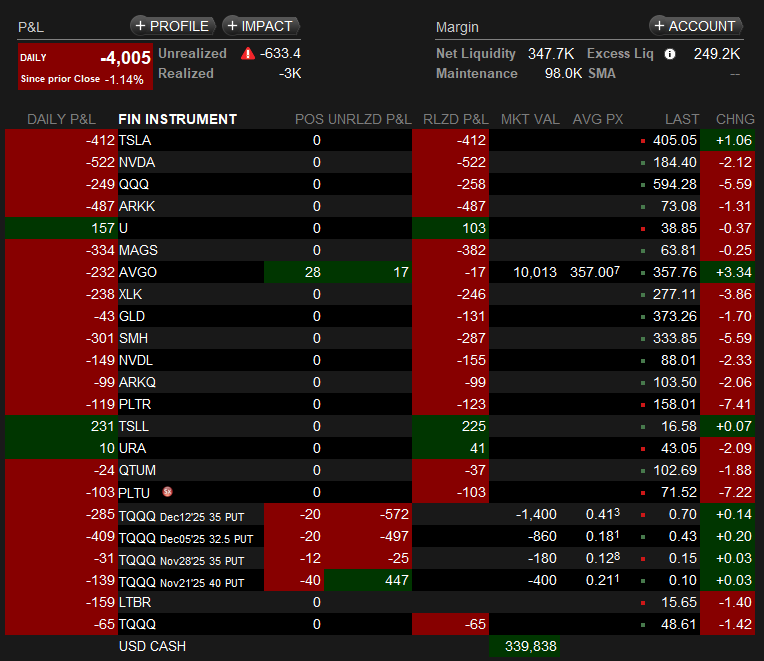Click the red tick dot in TSLA row

coord(643,141)
